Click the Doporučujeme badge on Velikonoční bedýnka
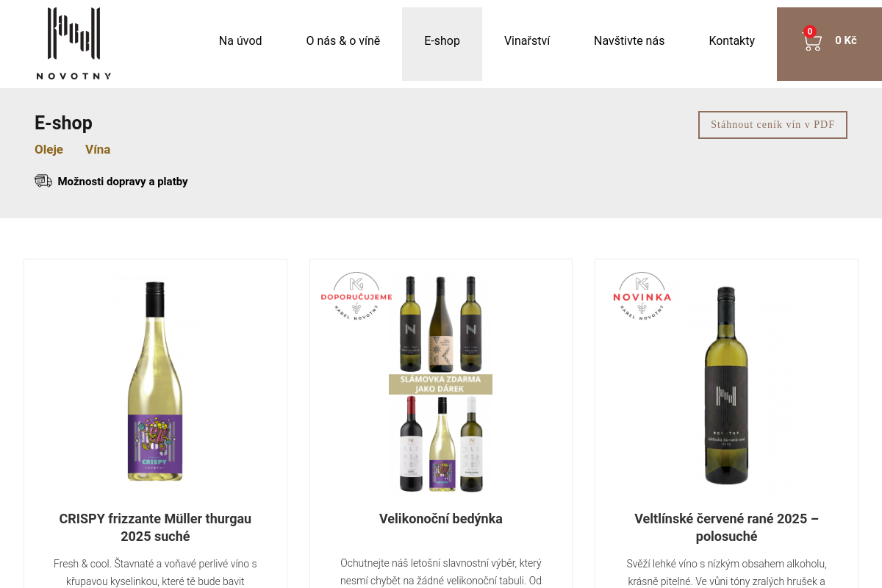 coord(356,298)
